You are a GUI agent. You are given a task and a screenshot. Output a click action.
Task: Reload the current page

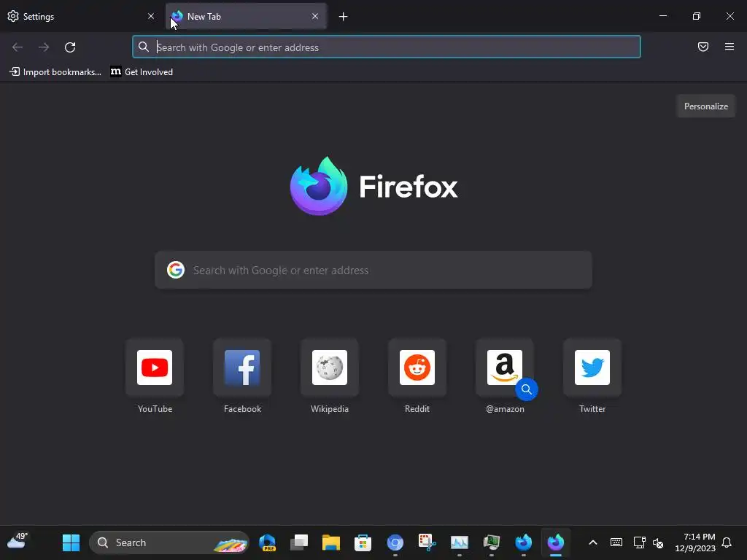tap(70, 47)
